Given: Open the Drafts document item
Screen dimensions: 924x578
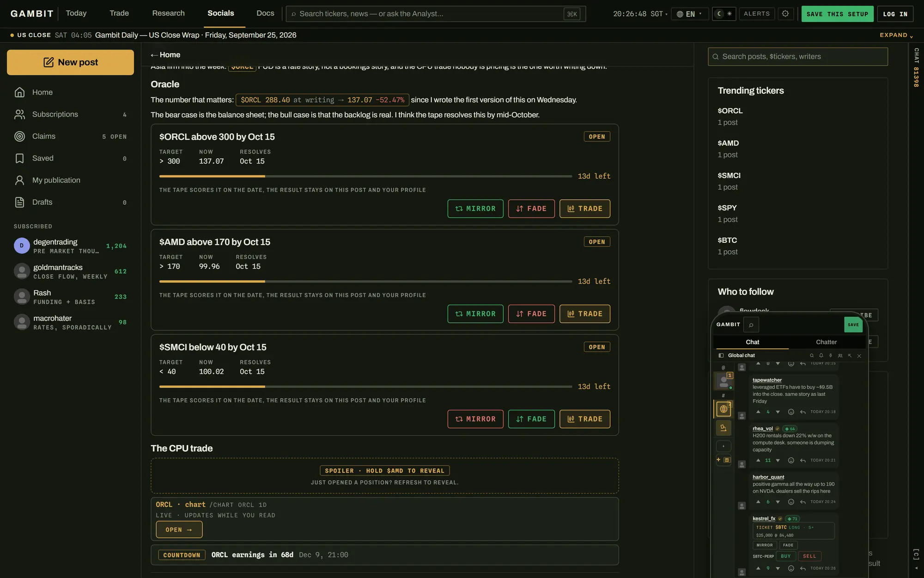Looking at the screenshot, I should 70,202.
